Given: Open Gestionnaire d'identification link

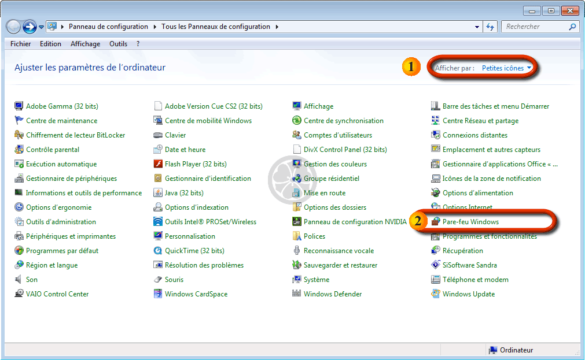Looking at the screenshot, I should (208, 178).
